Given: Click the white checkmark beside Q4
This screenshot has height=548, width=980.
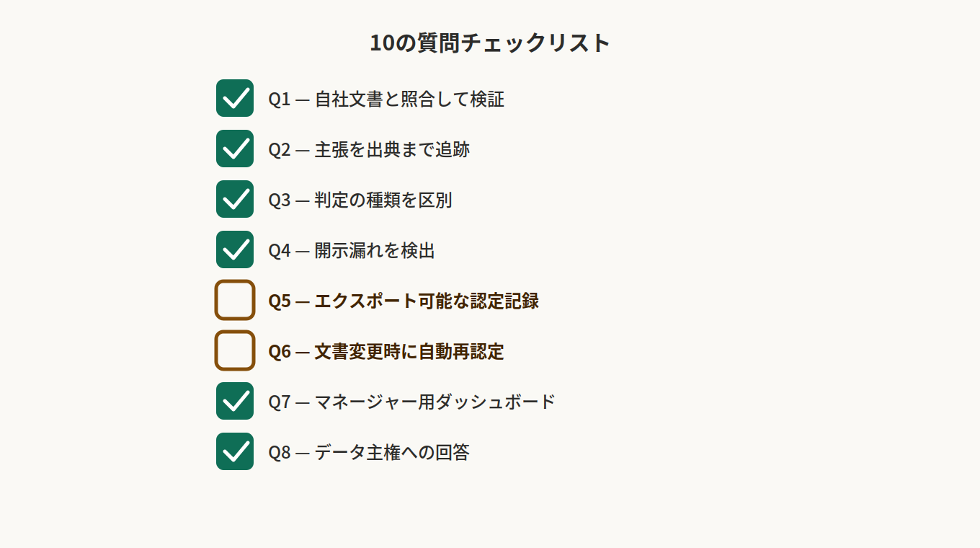Looking at the screenshot, I should 236,249.
